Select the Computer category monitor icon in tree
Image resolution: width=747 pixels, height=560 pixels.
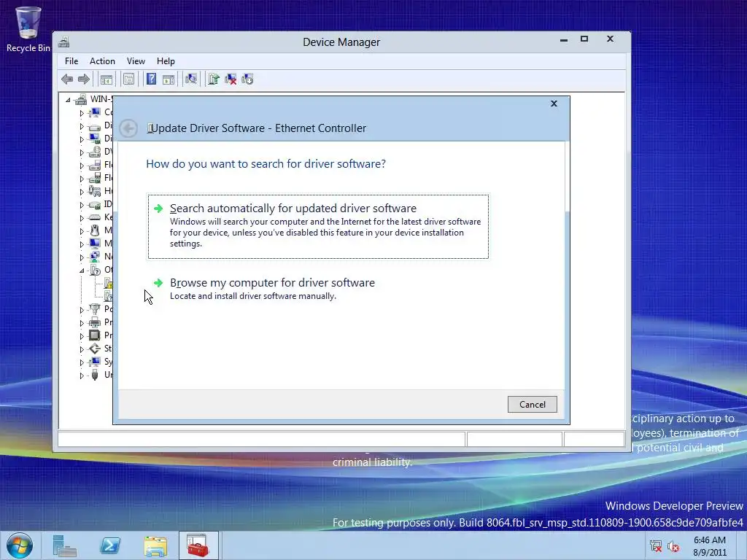pos(95,112)
